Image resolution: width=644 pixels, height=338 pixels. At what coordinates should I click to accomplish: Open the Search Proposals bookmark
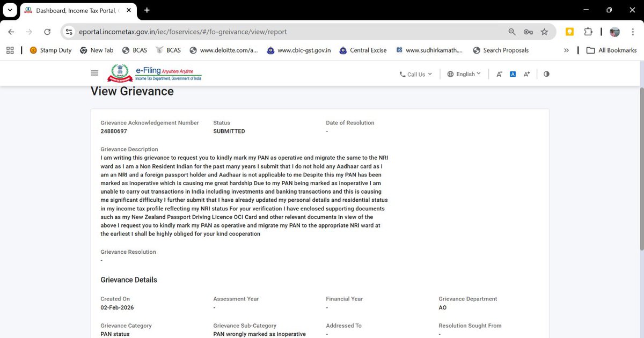[x=501, y=50]
